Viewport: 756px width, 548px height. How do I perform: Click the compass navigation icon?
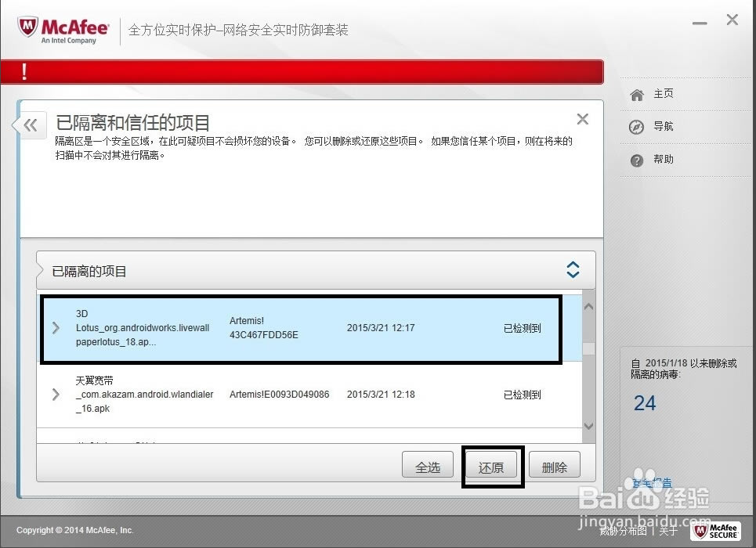pos(636,128)
